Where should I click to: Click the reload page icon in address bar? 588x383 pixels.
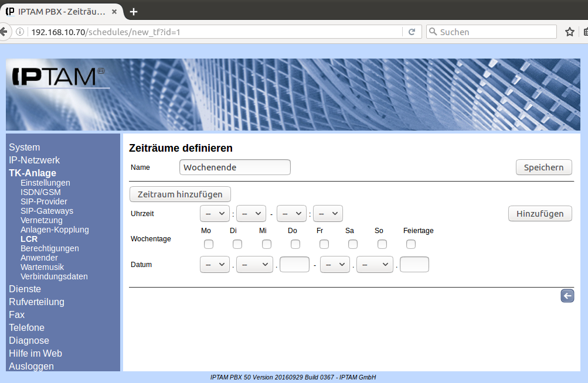click(x=412, y=32)
